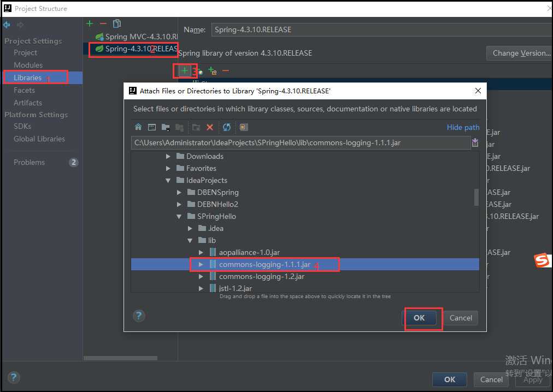Click the Project directory icon in dialog toolbar
Viewport: 553px width, 392px height.
point(166,127)
